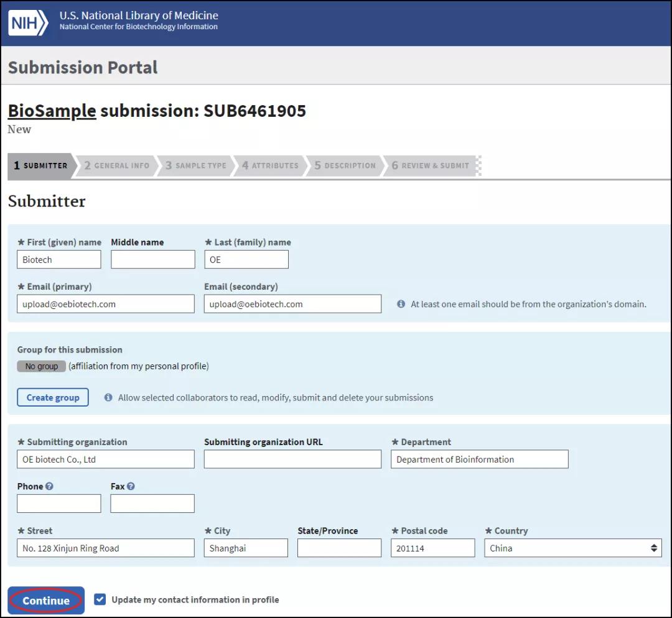Focus the Email (primary) field
This screenshot has height=618, width=672.
(106, 303)
